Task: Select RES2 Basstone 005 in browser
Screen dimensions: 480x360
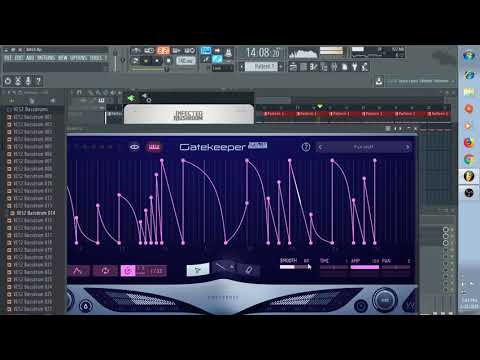Action: point(33,147)
